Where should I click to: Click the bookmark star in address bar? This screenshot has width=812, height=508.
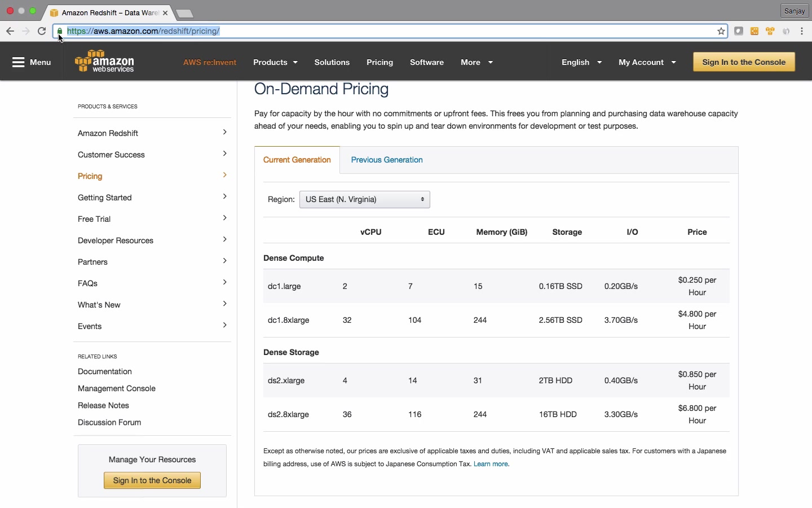(x=721, y=32)
